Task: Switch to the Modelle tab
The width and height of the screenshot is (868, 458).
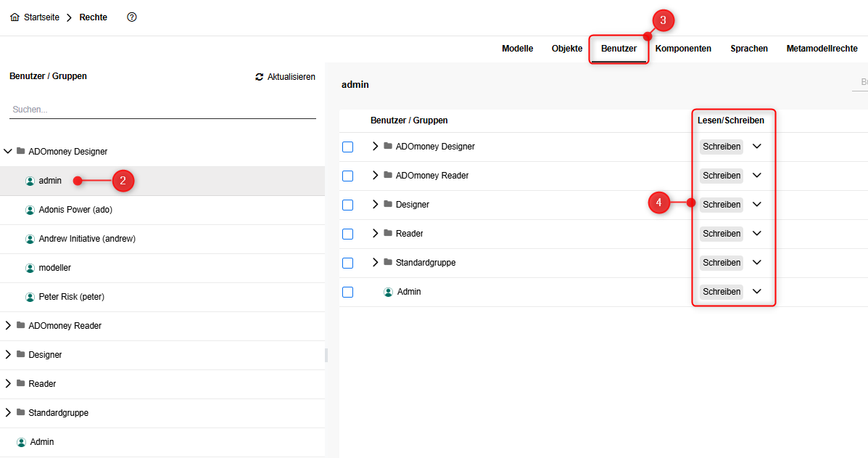Action: (x=518, y=49)
